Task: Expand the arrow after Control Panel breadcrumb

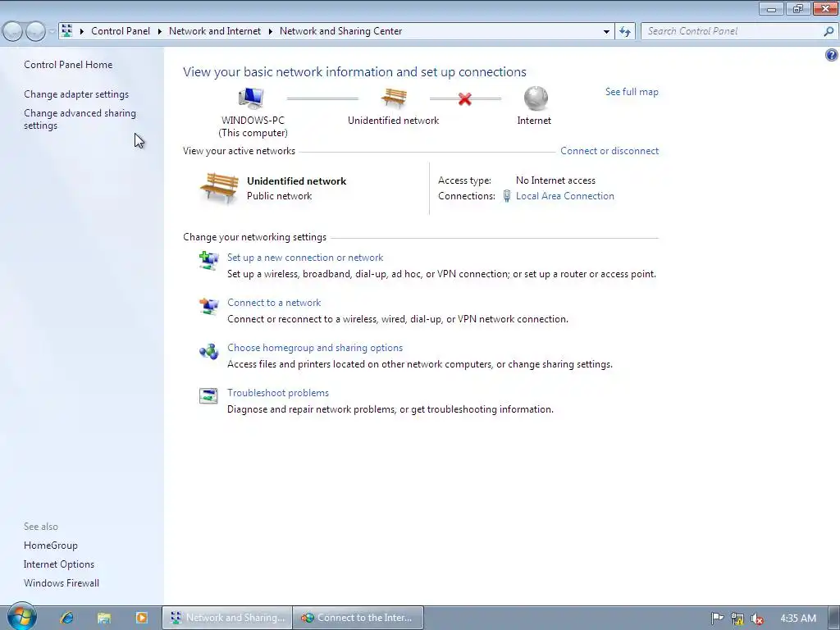Action: [160, 31]
